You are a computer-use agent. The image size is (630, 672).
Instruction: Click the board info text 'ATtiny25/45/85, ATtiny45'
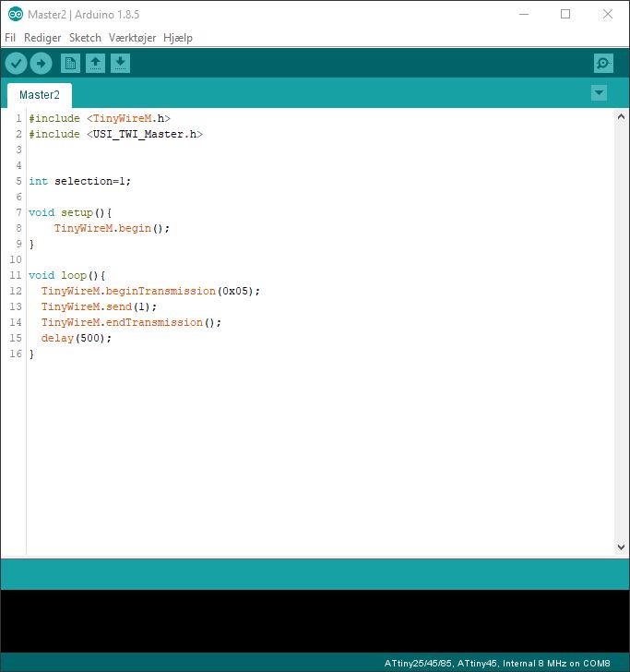pyautogui.click(x=440, y=664)
